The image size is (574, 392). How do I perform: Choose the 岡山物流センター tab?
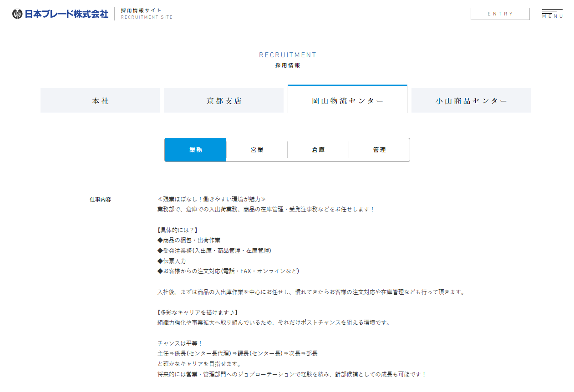[347, 101]
